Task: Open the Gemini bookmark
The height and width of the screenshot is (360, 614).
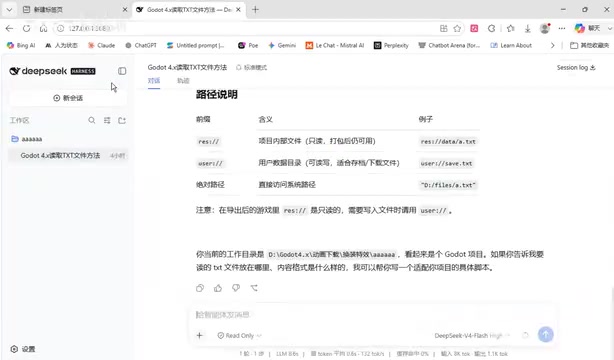Action: (x=282, y=45)
